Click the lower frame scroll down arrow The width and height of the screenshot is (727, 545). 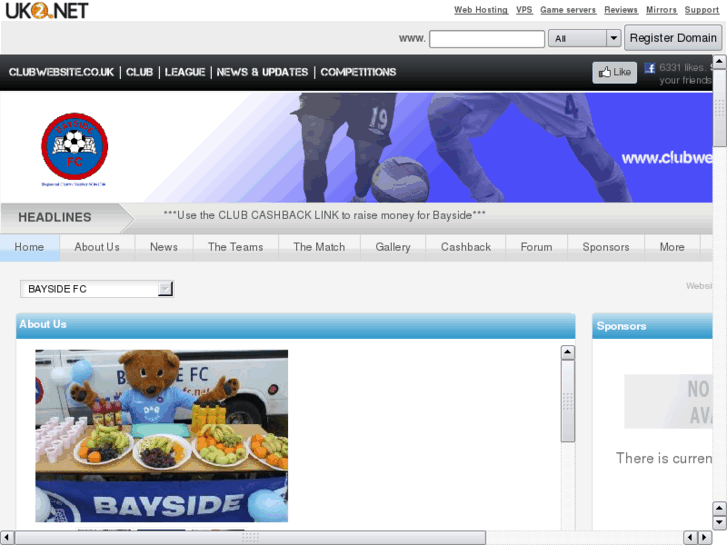tap(719, 523)
